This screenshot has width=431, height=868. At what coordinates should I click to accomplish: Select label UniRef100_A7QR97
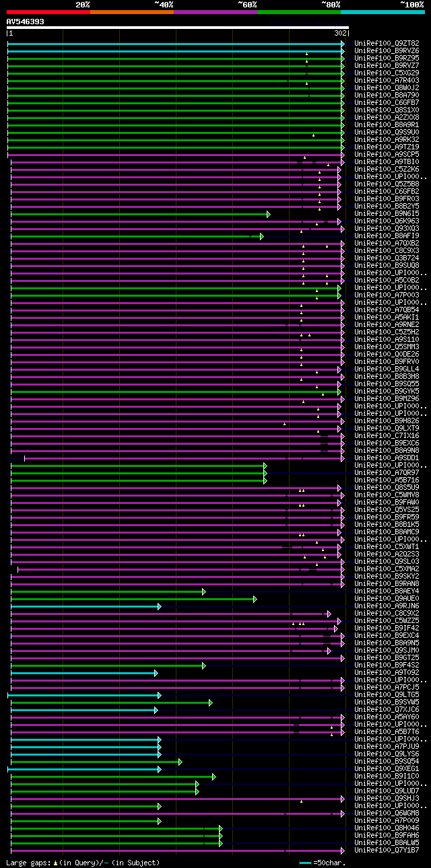coord(387,472)
